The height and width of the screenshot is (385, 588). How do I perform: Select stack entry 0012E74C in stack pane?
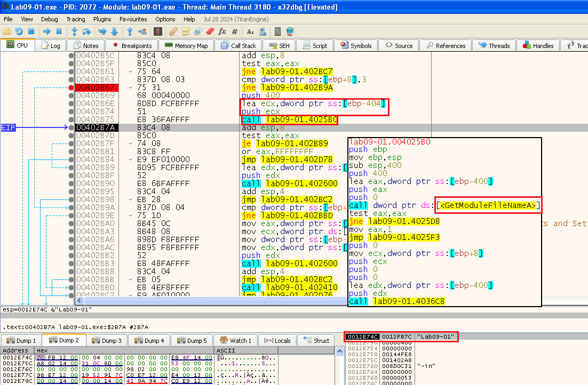coord(363,336)
